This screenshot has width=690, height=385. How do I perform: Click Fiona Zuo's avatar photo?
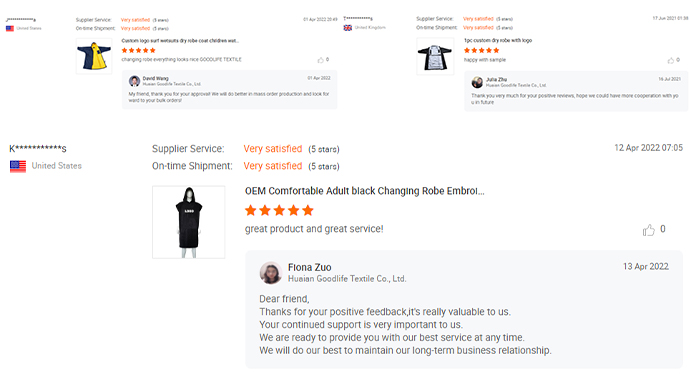[271, 273]
